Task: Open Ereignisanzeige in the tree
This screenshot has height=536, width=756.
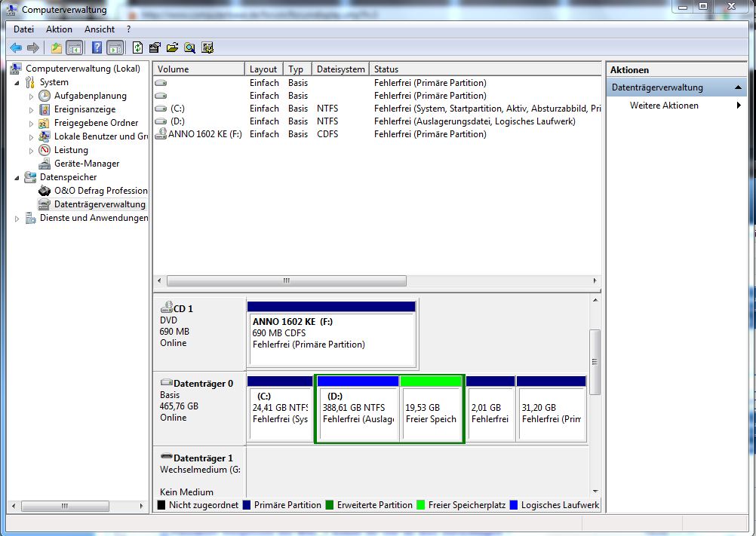Action: point(85,109)
